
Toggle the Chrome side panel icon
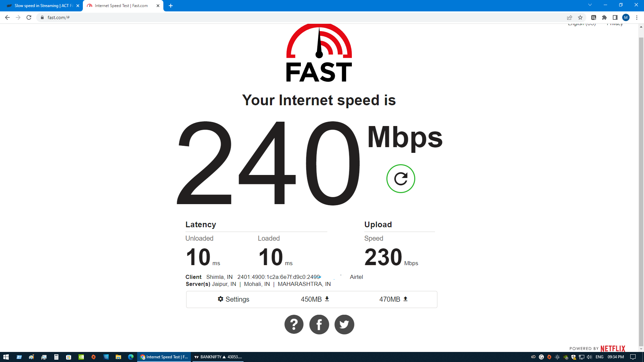click(x=615, y=17)
